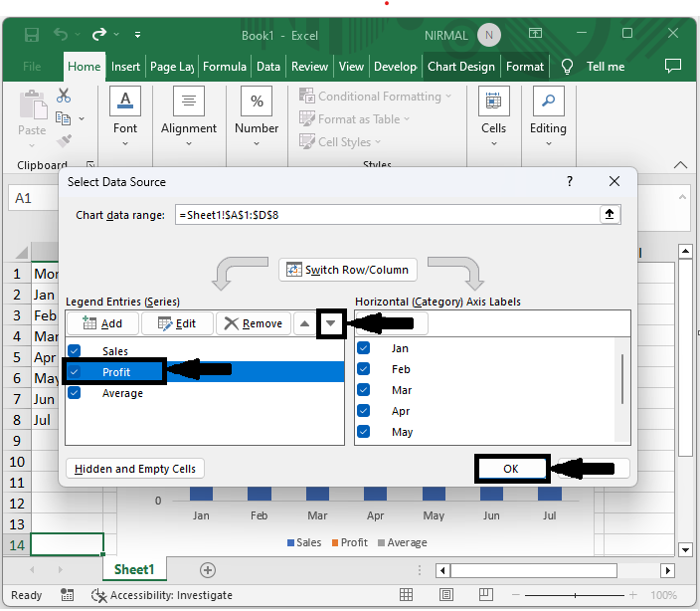Move series down with the down arrow
This screenshot has height=611, width=700.
tap(331, 323)
